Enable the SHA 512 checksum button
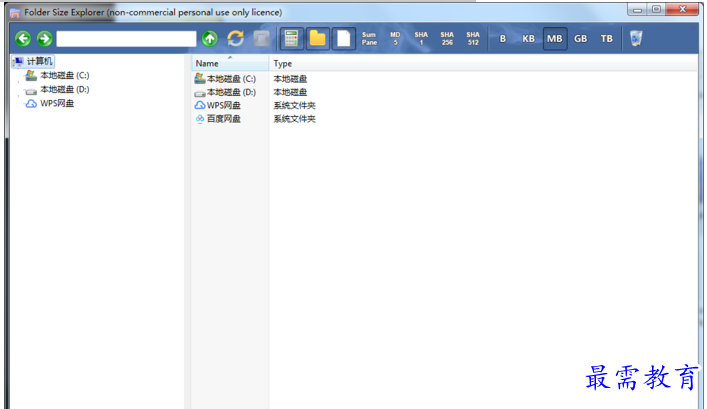This screenshot has width=707, height=409. [473, 39]
